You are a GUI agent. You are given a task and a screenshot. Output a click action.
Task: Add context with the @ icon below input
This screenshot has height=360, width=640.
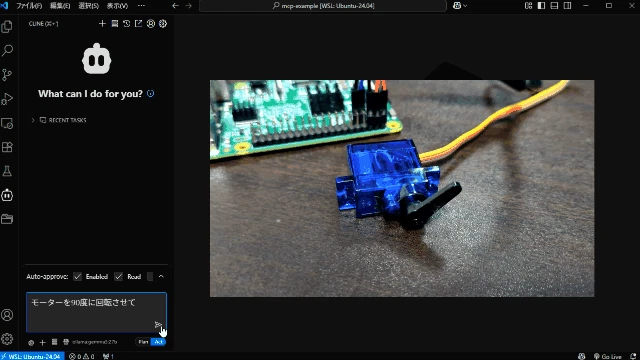point(31,342)
